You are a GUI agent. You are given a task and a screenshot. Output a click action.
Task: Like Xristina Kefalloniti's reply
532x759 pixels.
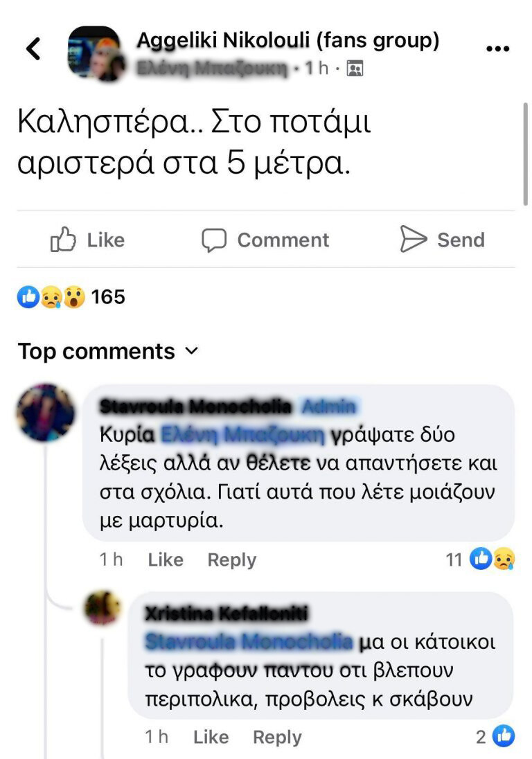[x=211, y=737]
